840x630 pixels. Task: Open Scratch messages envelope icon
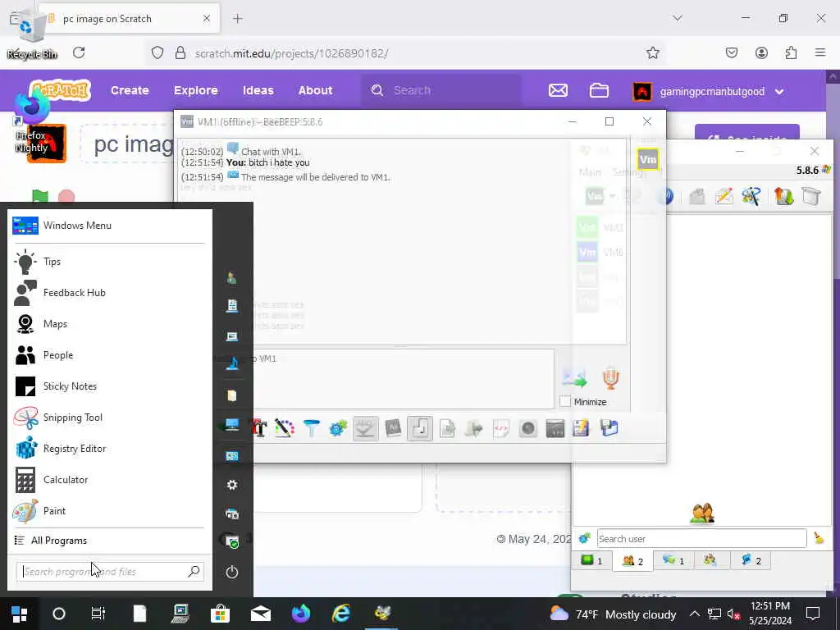coord(558,90)
